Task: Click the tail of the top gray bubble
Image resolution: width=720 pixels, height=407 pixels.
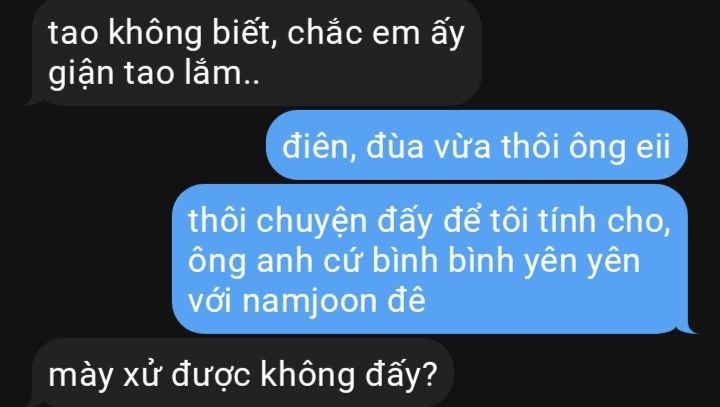Action: coord(34,101)
